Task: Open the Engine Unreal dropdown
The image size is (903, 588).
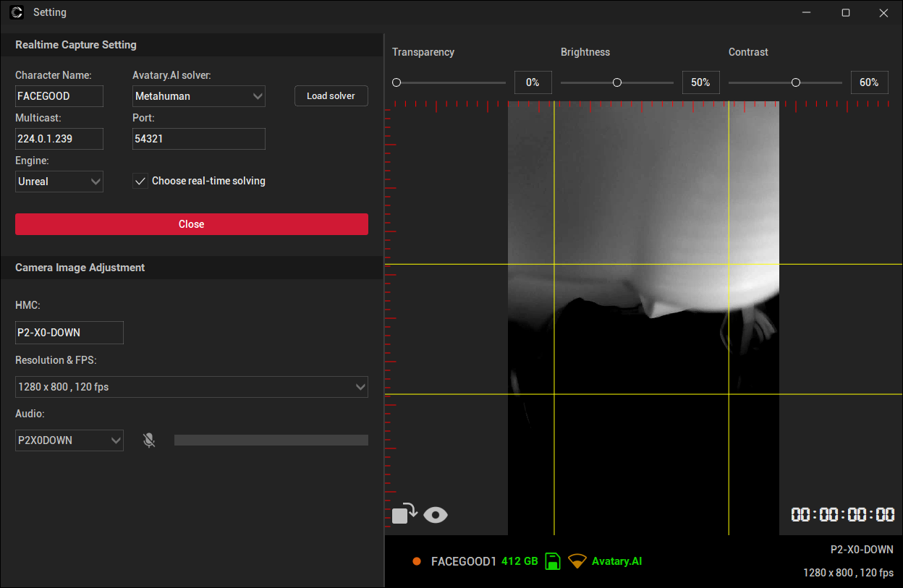Action: (59, 182)
